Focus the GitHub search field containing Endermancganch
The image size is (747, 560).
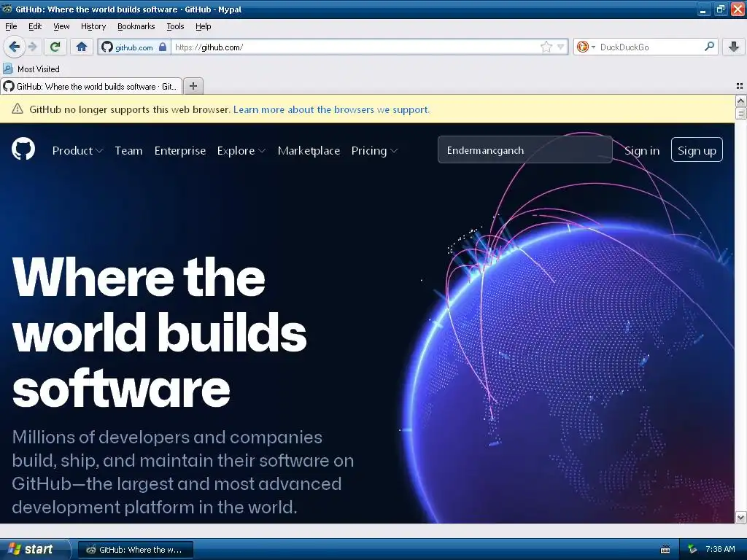(525, 150)
